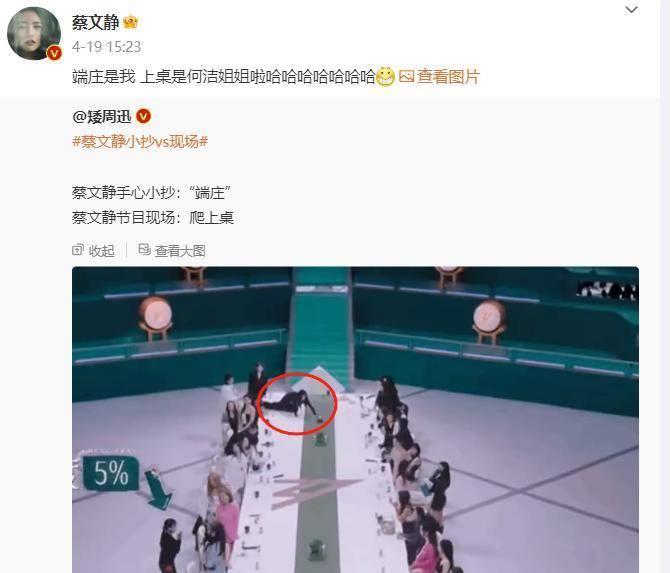Open the #蔡文静小抄vs现场# hashtag topic
670x573 pixels.
(140, 141)
